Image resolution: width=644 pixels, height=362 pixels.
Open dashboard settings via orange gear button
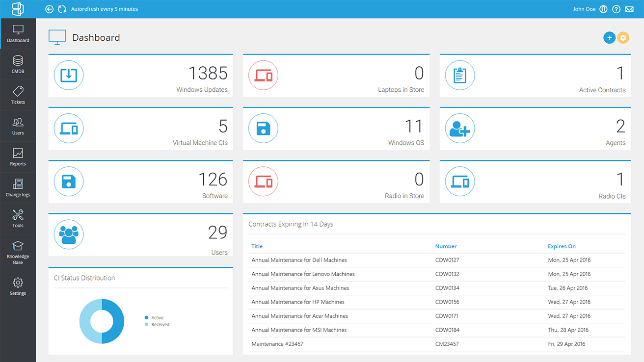(x=623, y=38)
